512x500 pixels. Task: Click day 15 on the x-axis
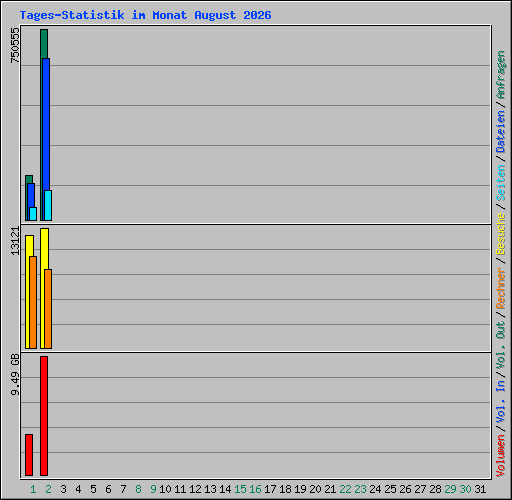(x=240, y=489)
